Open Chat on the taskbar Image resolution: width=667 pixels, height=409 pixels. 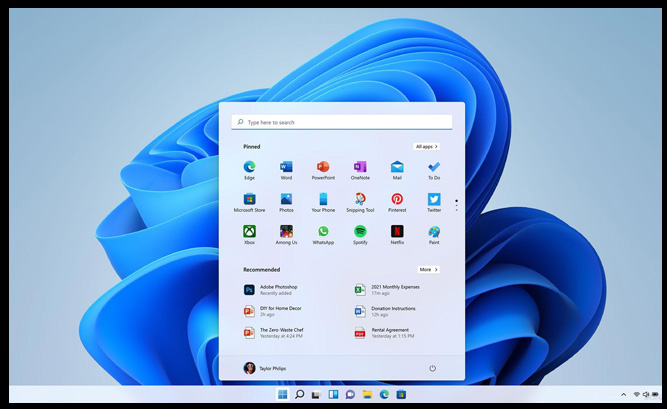coord(350,395)
